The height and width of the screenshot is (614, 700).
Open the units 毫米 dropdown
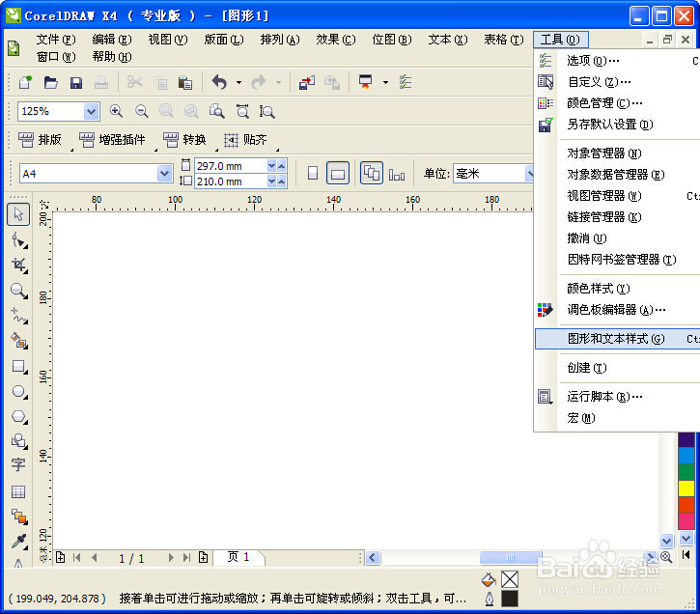(x=530, y=173)
